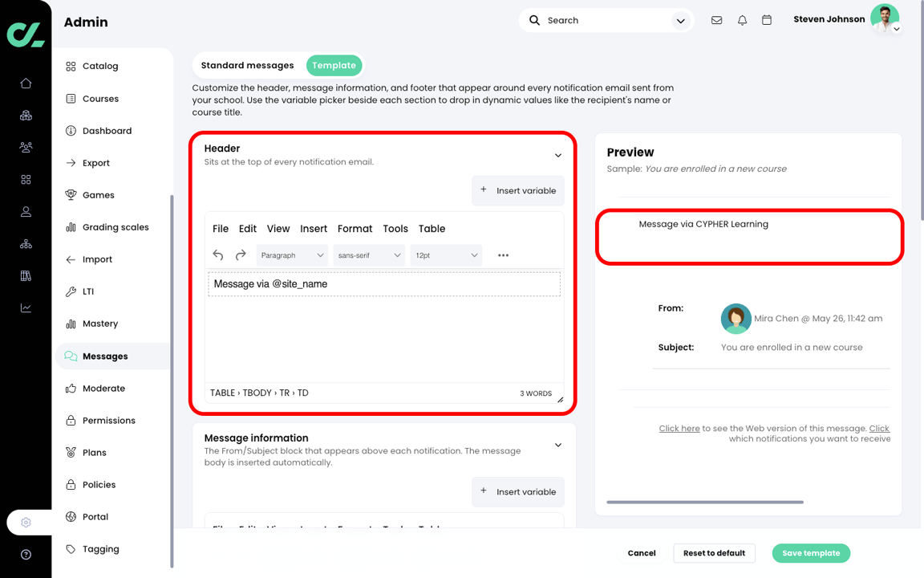Open the Help question mark icon
This screenshot has width=924, height=578.
pyautogui.click(x=26, y=555)
